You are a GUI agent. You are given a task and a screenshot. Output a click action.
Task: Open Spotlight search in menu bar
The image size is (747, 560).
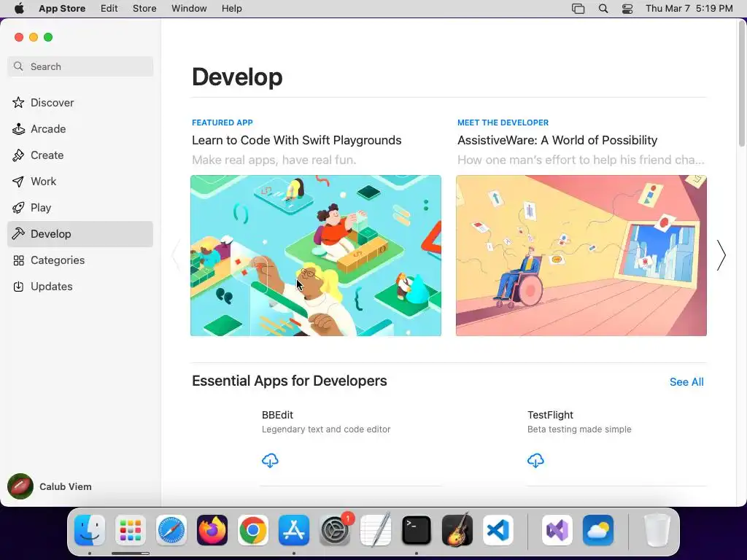pos(603,9)
